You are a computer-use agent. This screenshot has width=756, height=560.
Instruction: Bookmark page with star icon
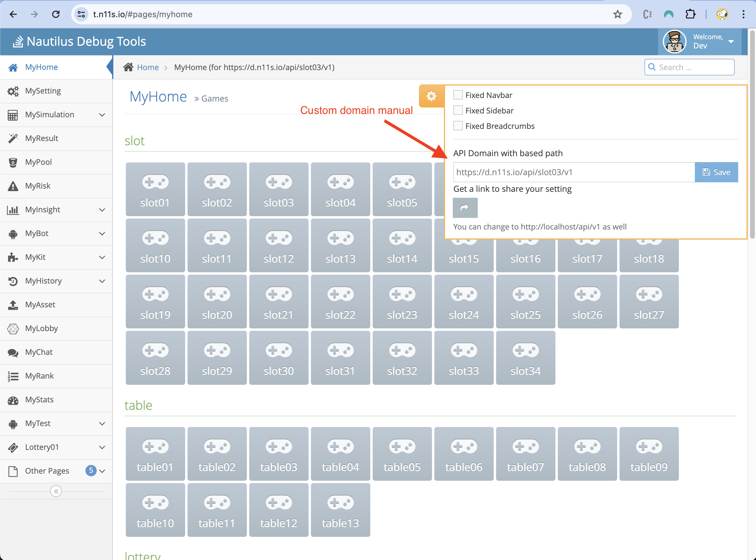click(x=617, y=14)
